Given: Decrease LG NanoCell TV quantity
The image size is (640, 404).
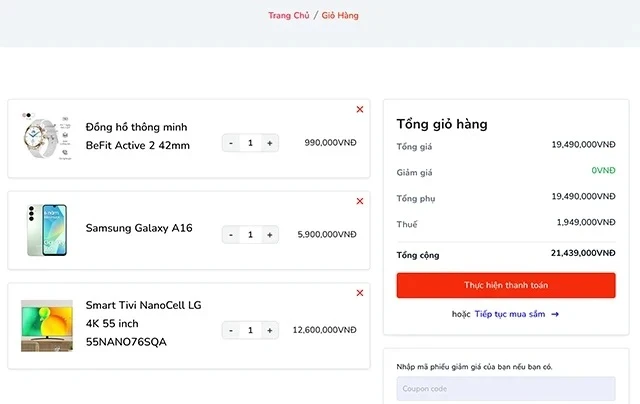Looking at the screenshot, I should [x=231, y=330].
